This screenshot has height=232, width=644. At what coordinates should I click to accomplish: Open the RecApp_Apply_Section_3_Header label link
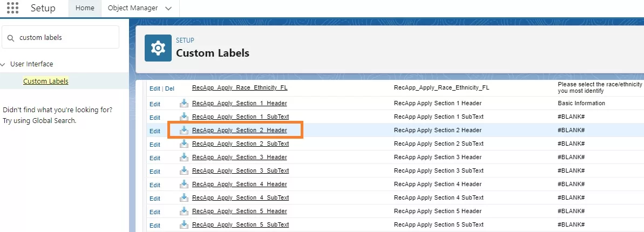[x=239, y=157]
